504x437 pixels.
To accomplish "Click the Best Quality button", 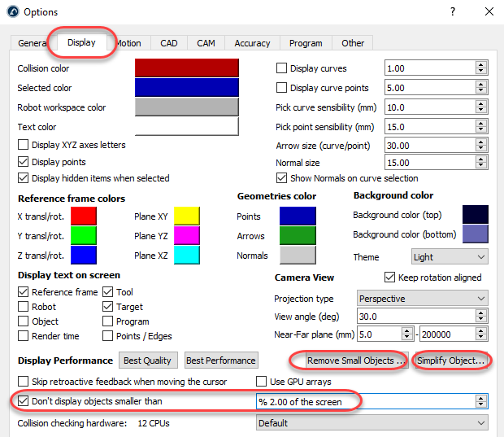I will click(x=147, y=361).
